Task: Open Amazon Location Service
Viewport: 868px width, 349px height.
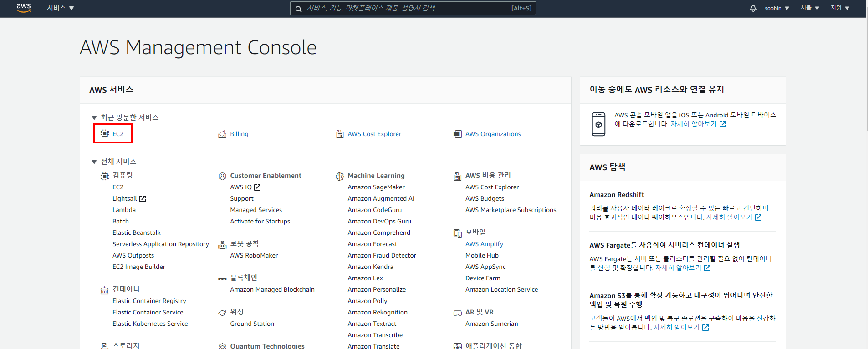Action: (x=501, y=289)
